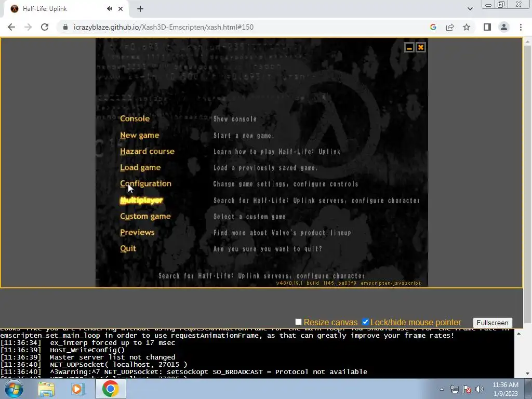Open the Configuration menu
This screenshot has height=399, width=532.
(145, 183)
